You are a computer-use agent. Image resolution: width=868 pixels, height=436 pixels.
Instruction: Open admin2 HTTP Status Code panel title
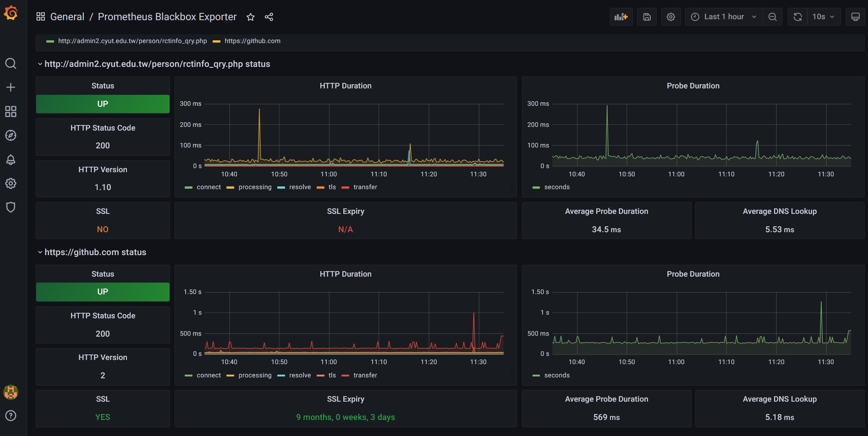coord(103,128)
